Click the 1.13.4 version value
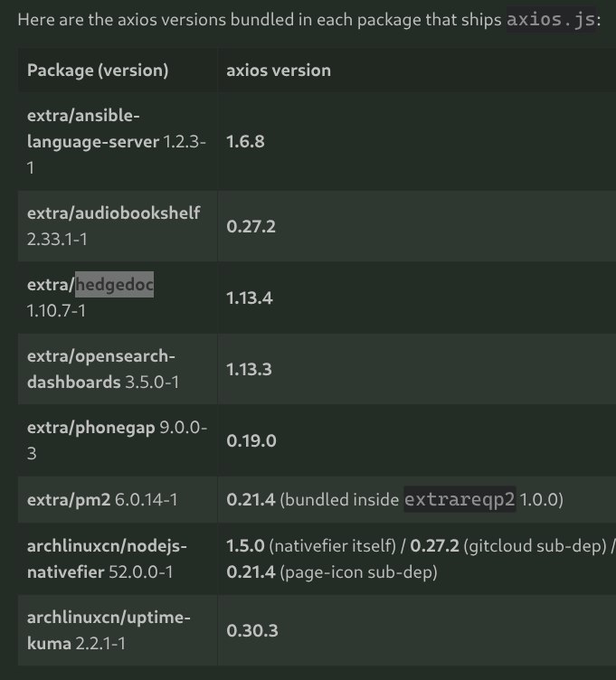Image resolution: width=616 pixels, height=680 pixels. [x=249, y=297]
